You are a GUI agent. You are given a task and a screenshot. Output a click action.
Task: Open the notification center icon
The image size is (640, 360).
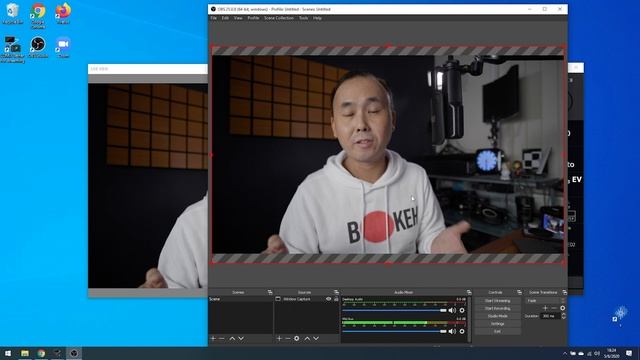point(629,353)
